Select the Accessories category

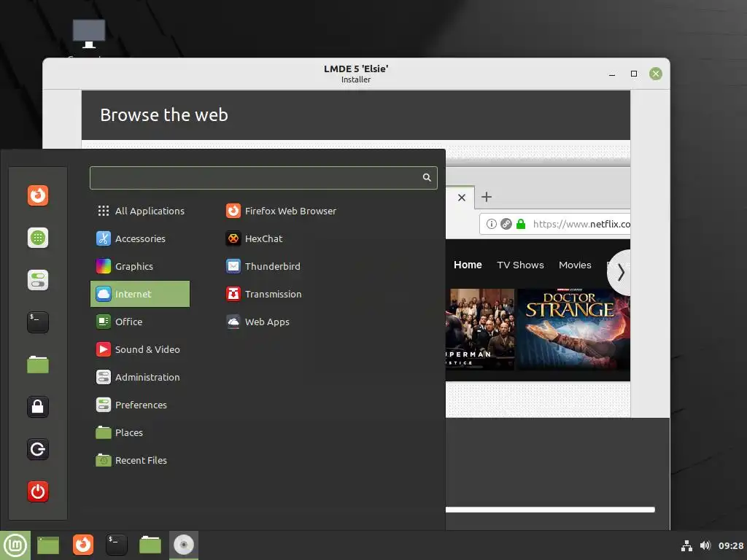140,238
